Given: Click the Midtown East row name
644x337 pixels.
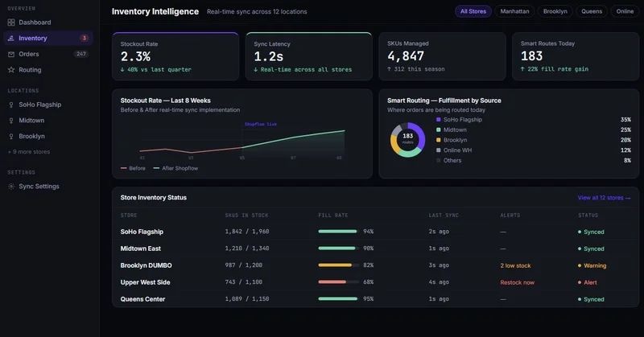Looking at the screenshot, I should click(140, 249).
